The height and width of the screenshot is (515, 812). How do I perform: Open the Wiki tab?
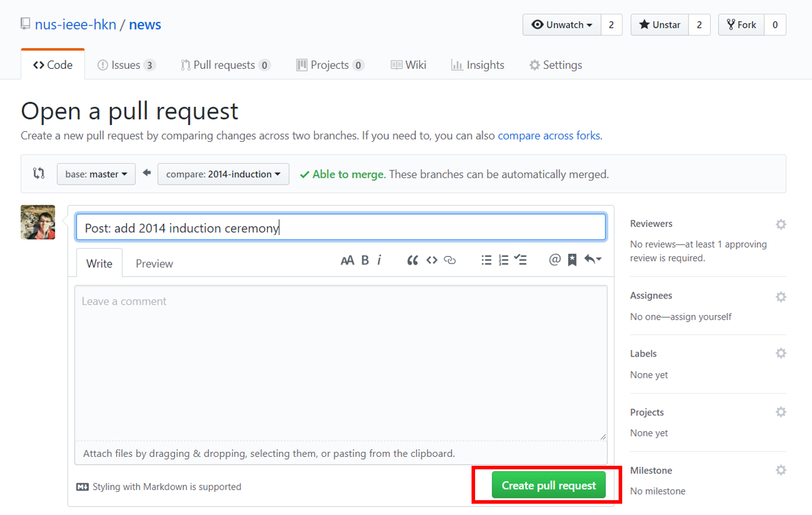click(x=408, y=65)
